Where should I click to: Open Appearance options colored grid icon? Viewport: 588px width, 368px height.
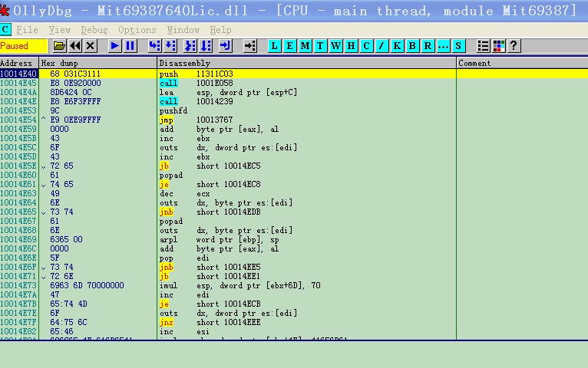pos(498,46)
